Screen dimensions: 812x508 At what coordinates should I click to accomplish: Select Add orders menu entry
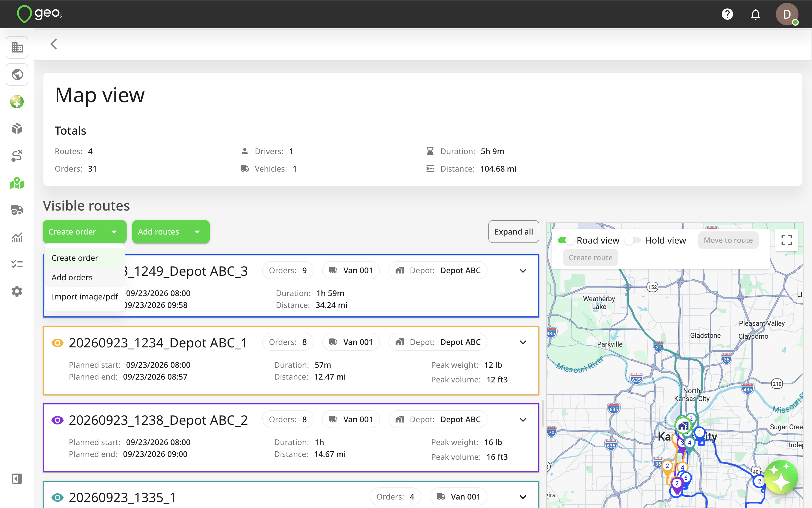[85, 277]
